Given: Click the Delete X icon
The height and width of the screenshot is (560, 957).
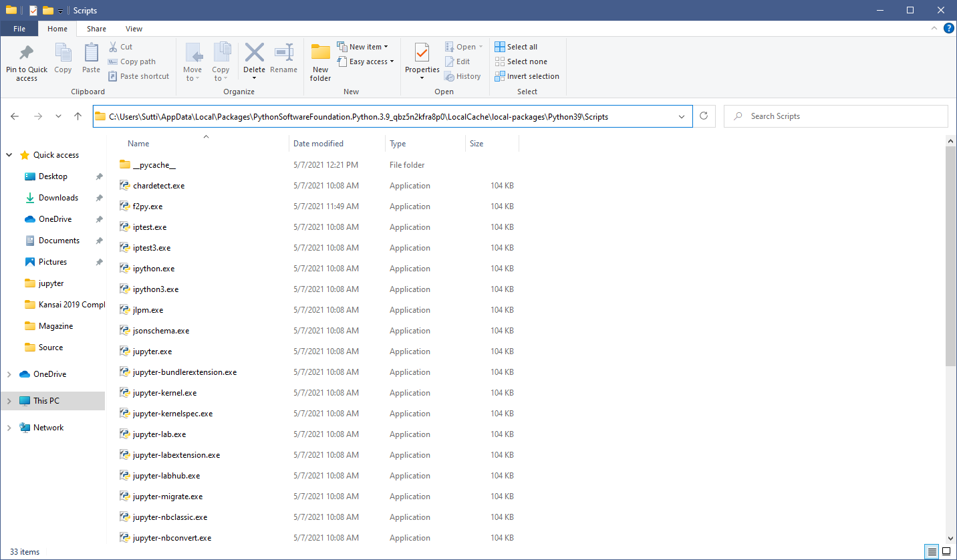Looking at the screenshot, I should tap(254, 53).
